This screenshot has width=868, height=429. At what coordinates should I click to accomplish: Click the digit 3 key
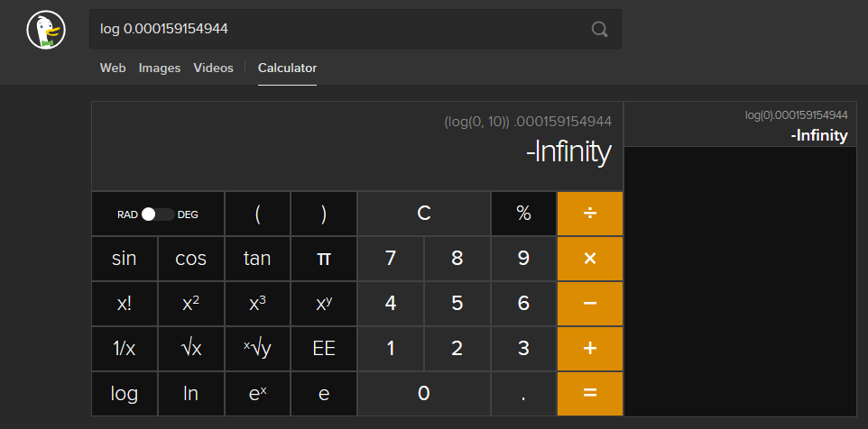523,348
